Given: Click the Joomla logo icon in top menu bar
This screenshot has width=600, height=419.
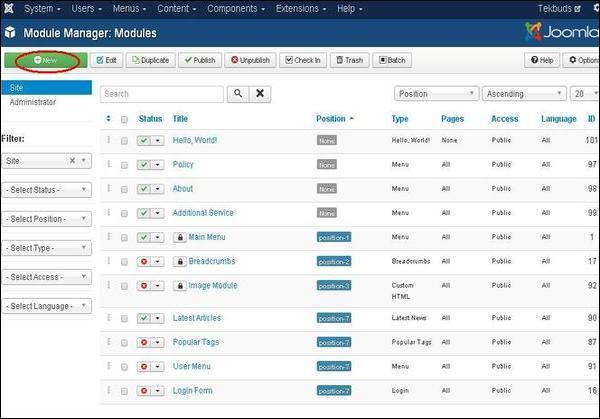Looking at the screenshot, I should pyautogui.click(x=8, y=8).
